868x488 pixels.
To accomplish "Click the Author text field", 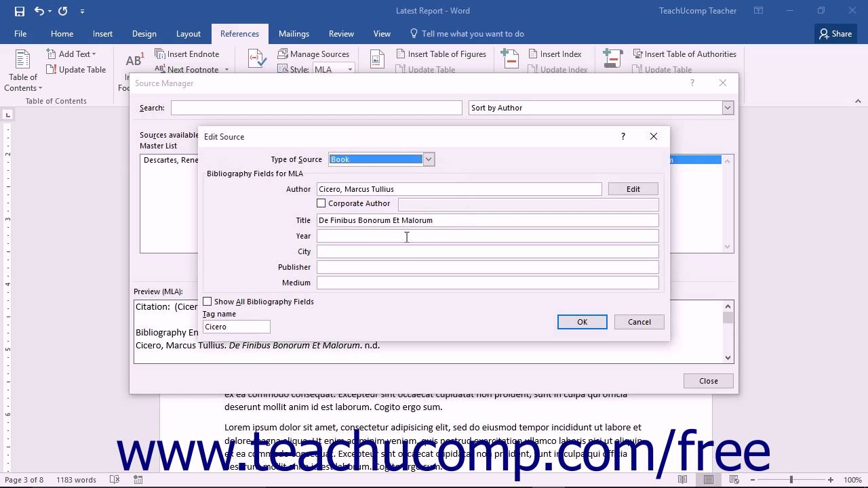I will click(x=459, y=189).
